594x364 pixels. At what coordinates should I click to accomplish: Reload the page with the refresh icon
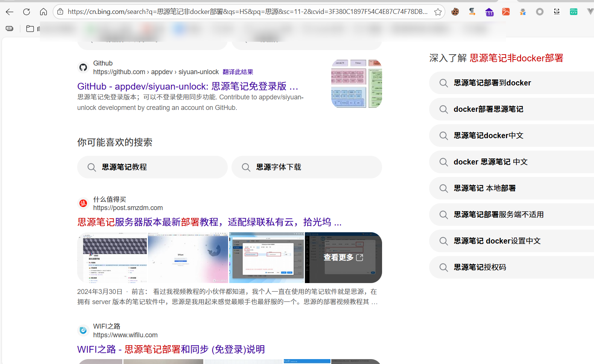pyautogui.click(x=26, y=12)
